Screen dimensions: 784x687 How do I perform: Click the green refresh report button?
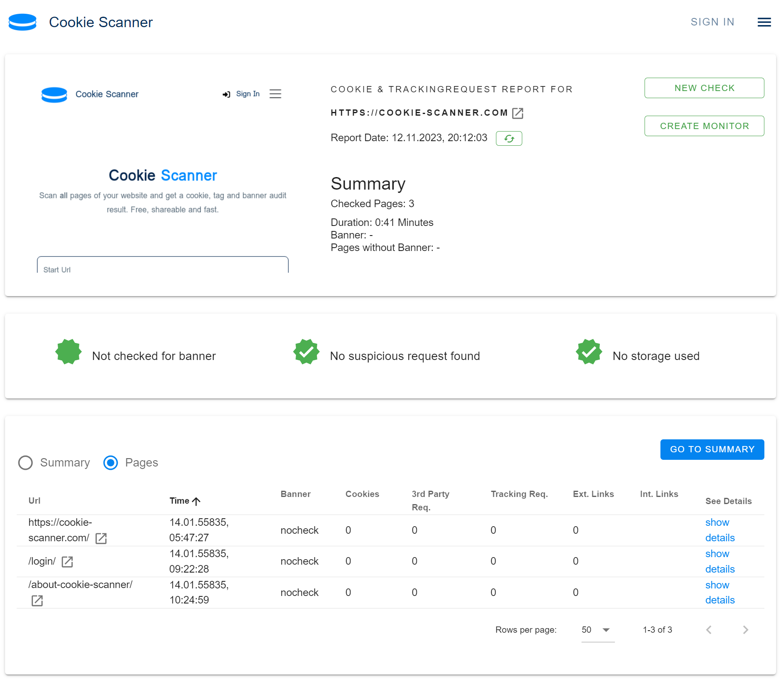pyautogui.click(x=509, y=138)
